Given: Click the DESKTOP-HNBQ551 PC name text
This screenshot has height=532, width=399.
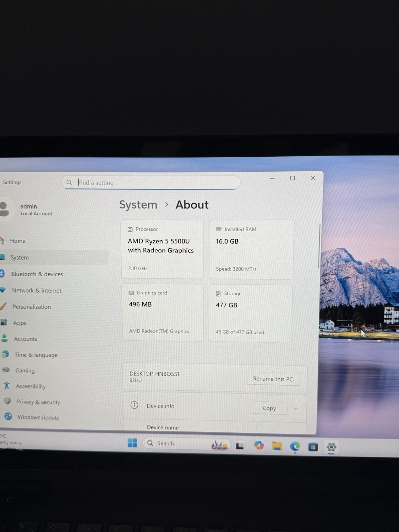Looking at the screenshot, I should 154,374.
